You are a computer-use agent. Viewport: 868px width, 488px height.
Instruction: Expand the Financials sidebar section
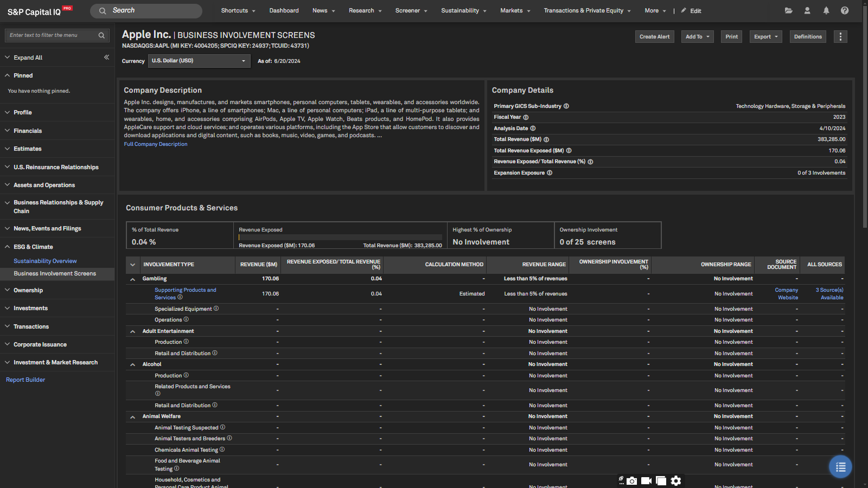[x=28, y=131]
